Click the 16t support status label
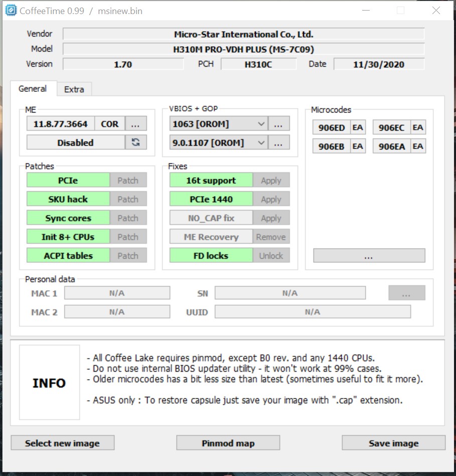This screenshot has height=476, width=456. [x=211, y=180]
